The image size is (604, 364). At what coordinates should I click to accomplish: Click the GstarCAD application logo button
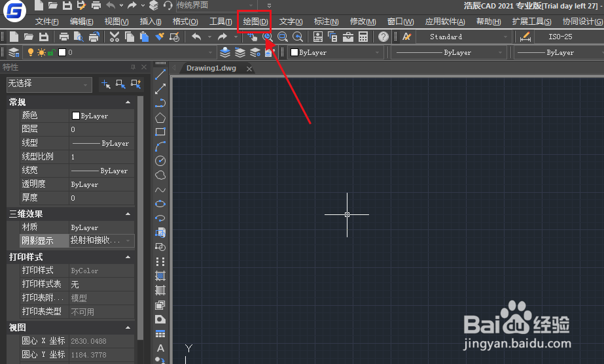14,11
